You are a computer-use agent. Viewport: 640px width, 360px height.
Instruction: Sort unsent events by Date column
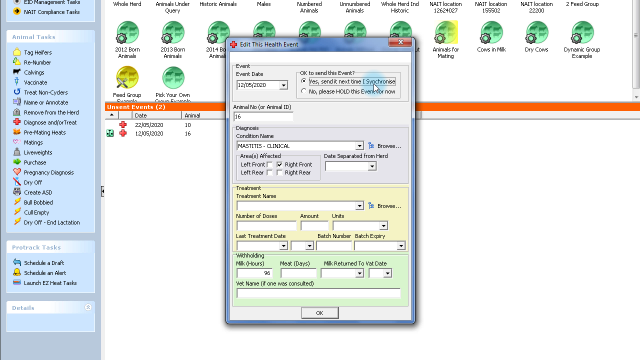pyautogui.click(x=157, y=116)
